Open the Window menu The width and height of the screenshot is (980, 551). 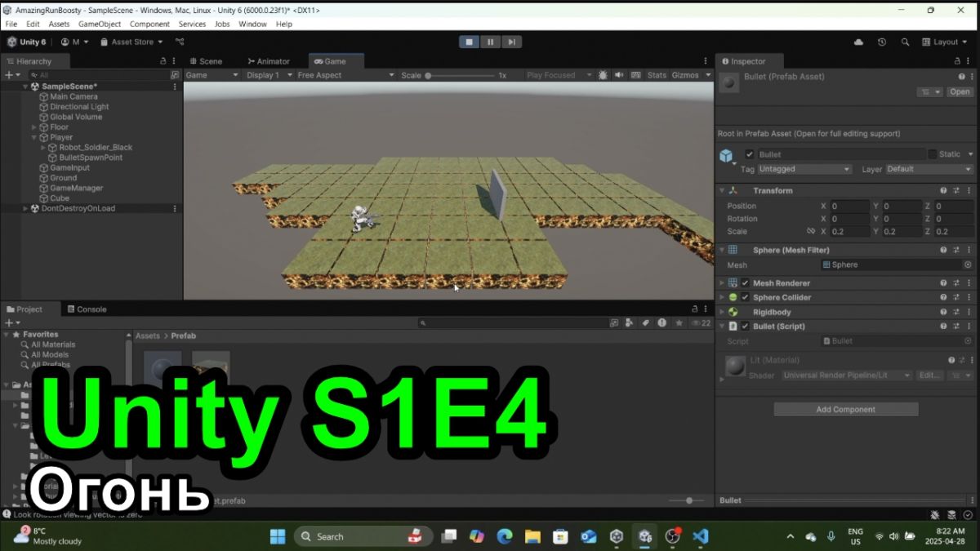[252, 24]
